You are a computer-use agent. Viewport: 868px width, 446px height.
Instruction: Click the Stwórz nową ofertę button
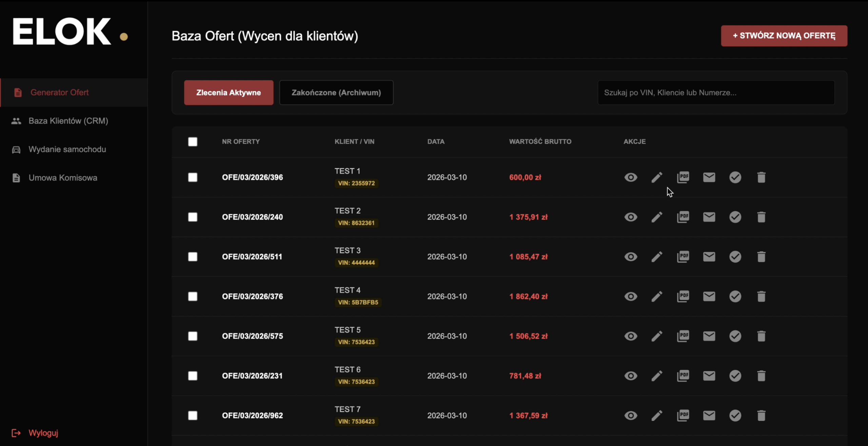pyautogui.click(x=784, y=36)
